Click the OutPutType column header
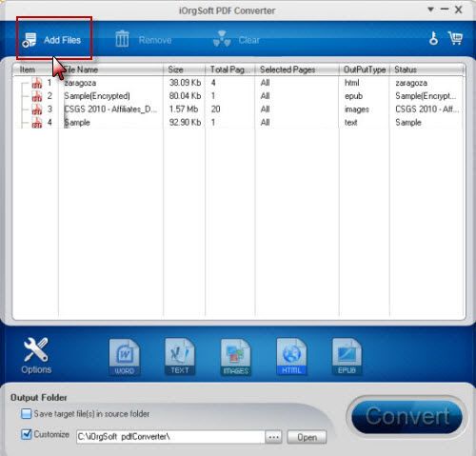The width and height of the screenshot is (476, 456). [365, 69]
